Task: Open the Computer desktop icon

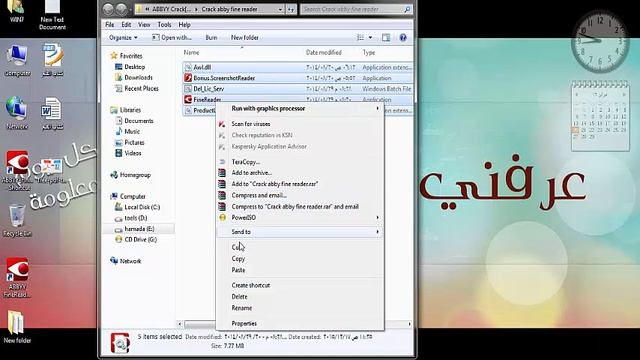Action: coord(17,60)
